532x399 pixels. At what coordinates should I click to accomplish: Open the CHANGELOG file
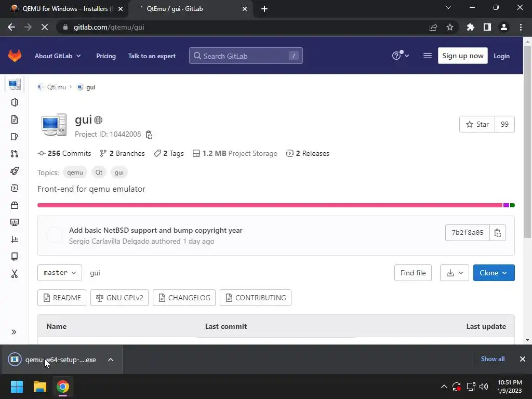(x=184, y=298)
